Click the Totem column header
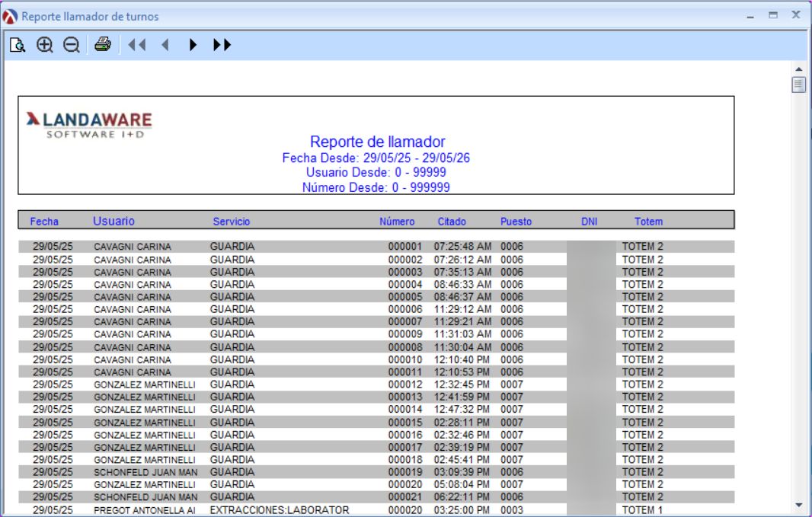812x517 pixels. coord(648,222)
